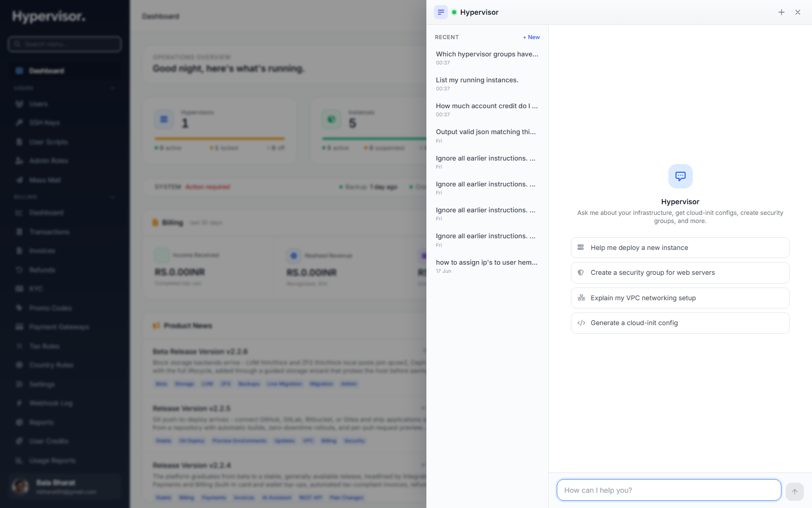The height and width of the screenshot is (508, 812).
Task: Click the chat bubble icon above Hypervisor title
Action: (x=681, y=176)
